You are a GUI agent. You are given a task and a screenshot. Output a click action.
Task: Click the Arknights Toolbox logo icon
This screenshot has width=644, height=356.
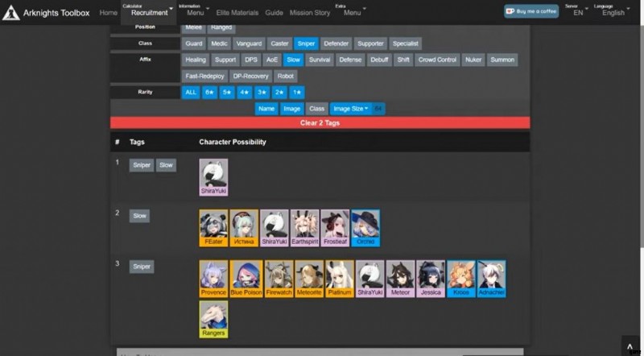pyautogui.click(x=12, y=13)
